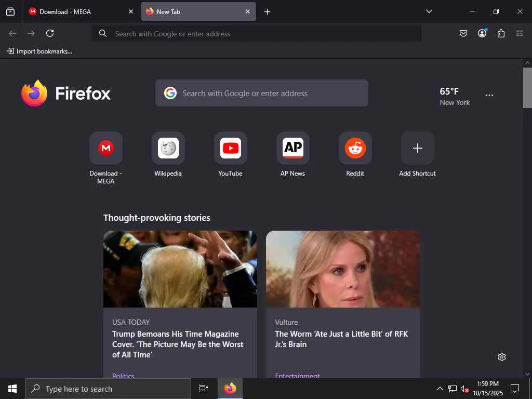The image size is (532, 399).
Task: Focus the centered Google search box
Action: pos(262,93)
